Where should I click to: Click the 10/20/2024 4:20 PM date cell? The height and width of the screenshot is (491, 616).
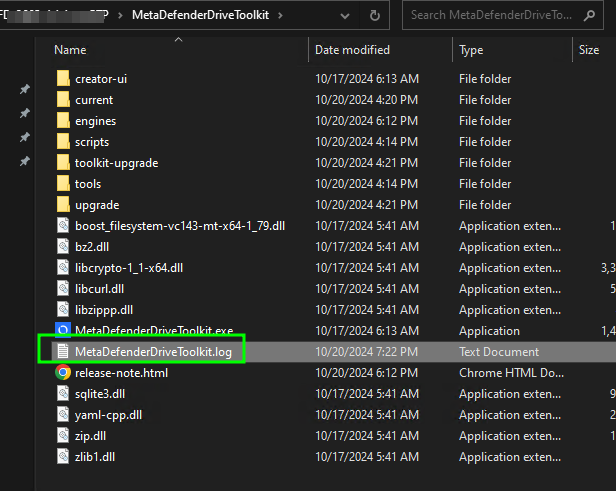(367, 100)
